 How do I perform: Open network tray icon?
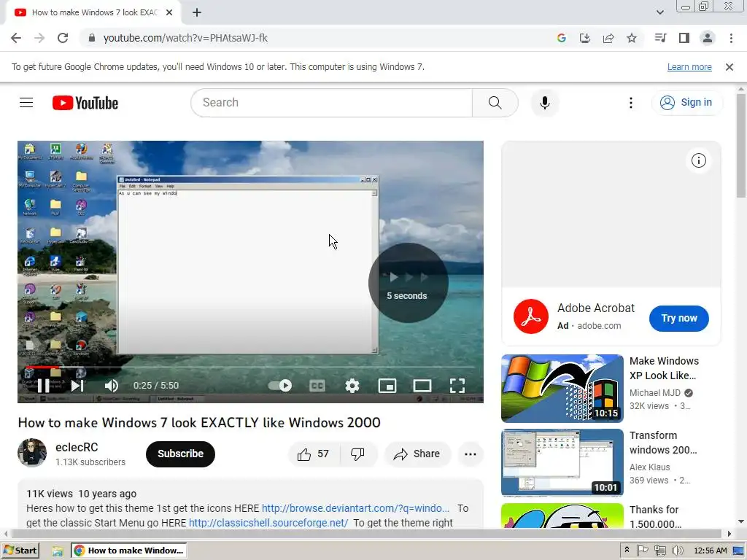659,551
